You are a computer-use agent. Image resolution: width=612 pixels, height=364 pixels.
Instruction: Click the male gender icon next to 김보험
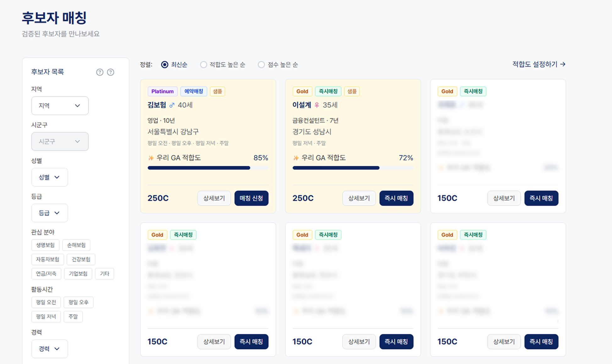pyautogui.click(x=172, y=105)
